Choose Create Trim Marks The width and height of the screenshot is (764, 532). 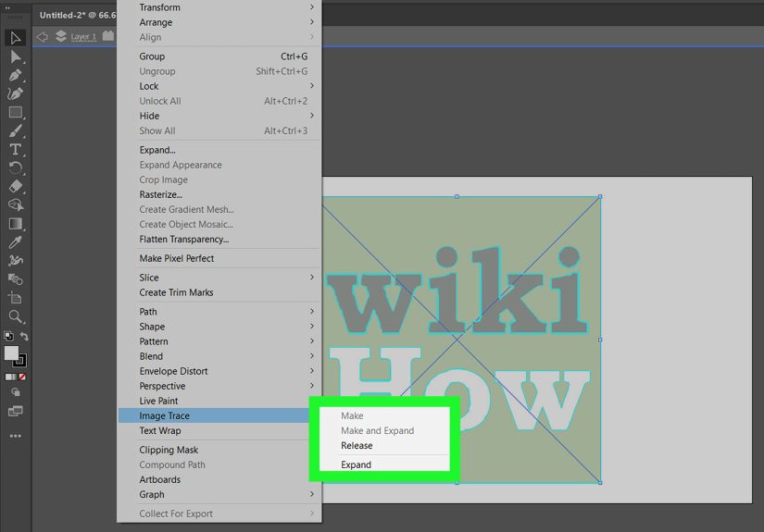(x=219, y=292)
